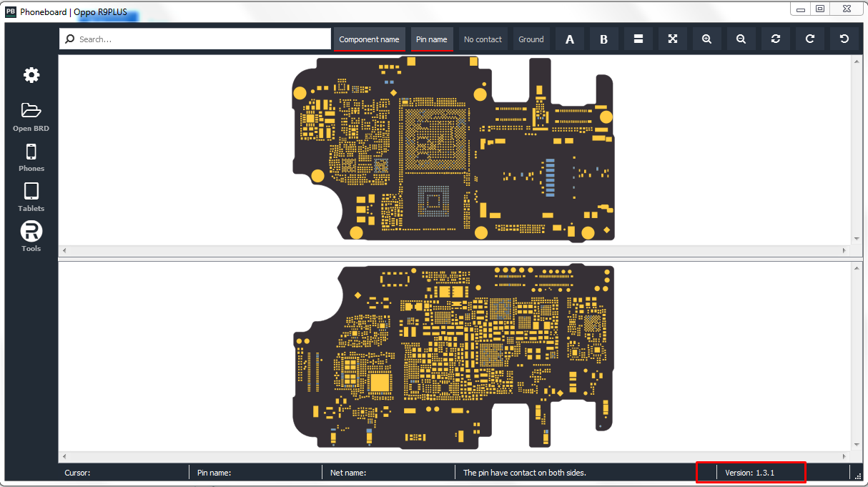Toggle split view of both sides
This screenshot has height=487, width=868.
click(638, 39)
